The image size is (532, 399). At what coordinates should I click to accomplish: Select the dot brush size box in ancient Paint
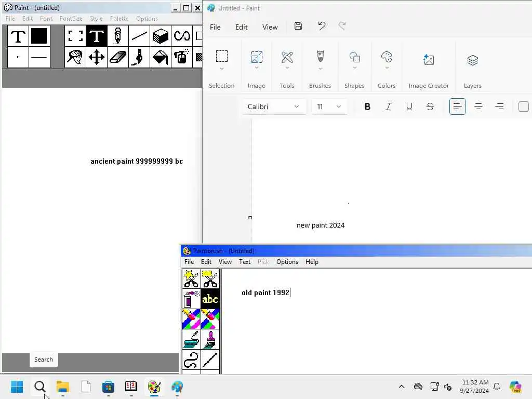coord(18,57)
